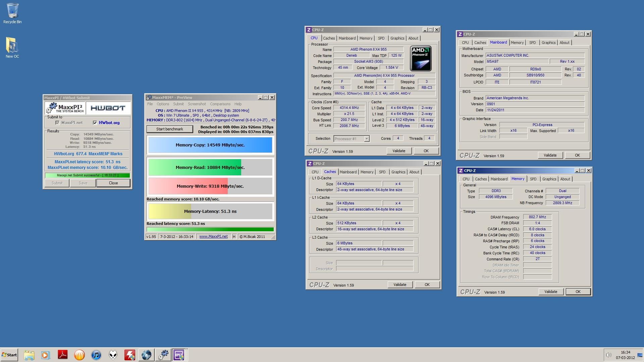Open Windows Explorer from the taskbar
The height and width of the screenshot is (362, 644).
[29, 355]
